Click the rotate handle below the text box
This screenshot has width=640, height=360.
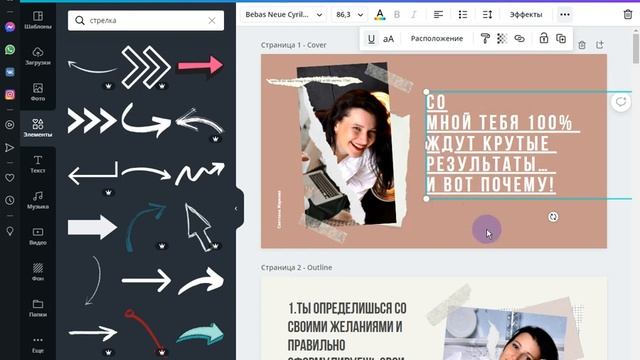pos(553,217)
